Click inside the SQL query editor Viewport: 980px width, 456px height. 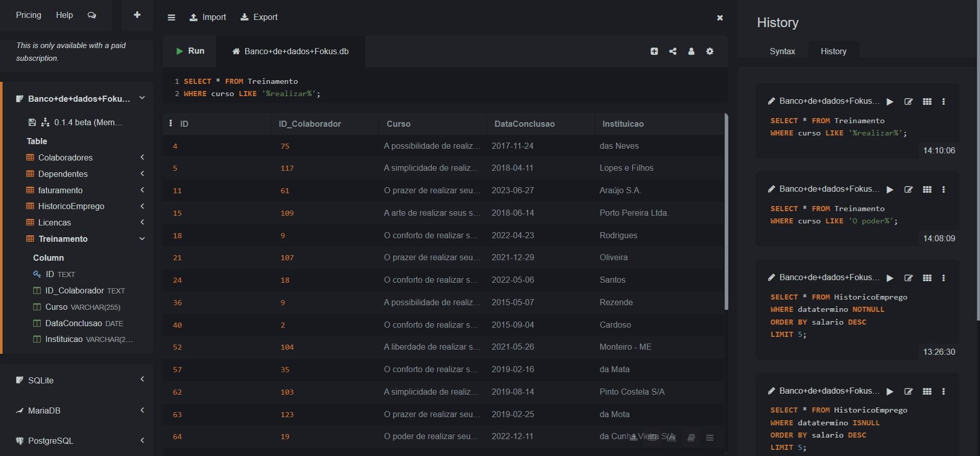pos(445,87)
